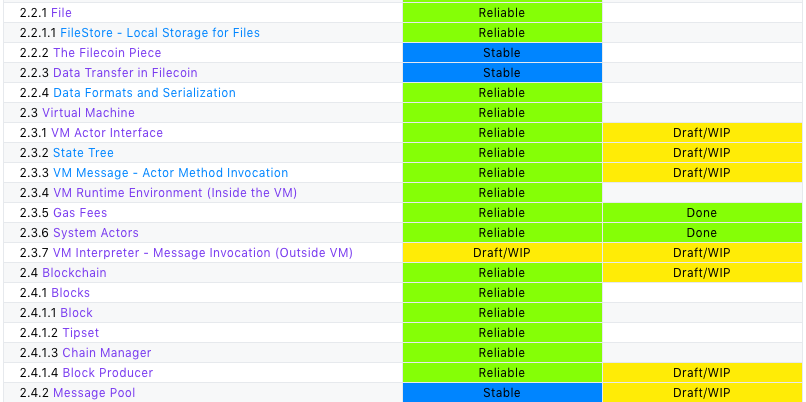This screenshot has width=806, height=402.
Task: Open the VM Actor Interface link
Action: (107, 133)
